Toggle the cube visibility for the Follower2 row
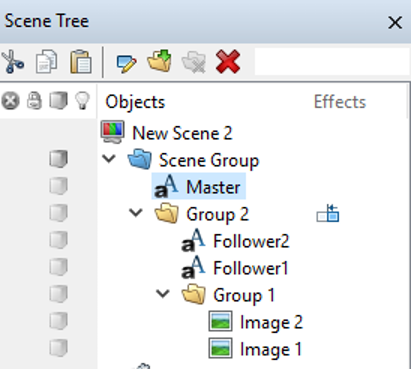 (x=58, y=240)
